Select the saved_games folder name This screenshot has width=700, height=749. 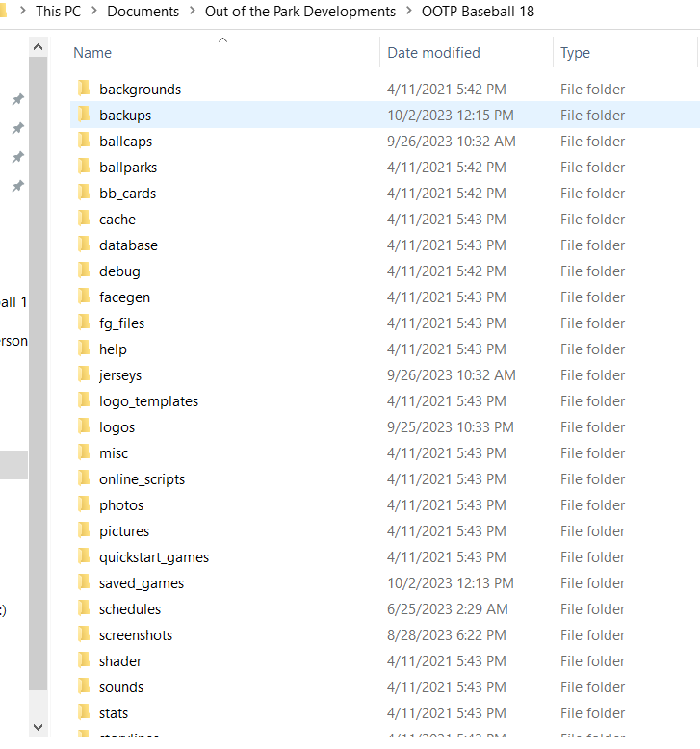click(142, 583)
